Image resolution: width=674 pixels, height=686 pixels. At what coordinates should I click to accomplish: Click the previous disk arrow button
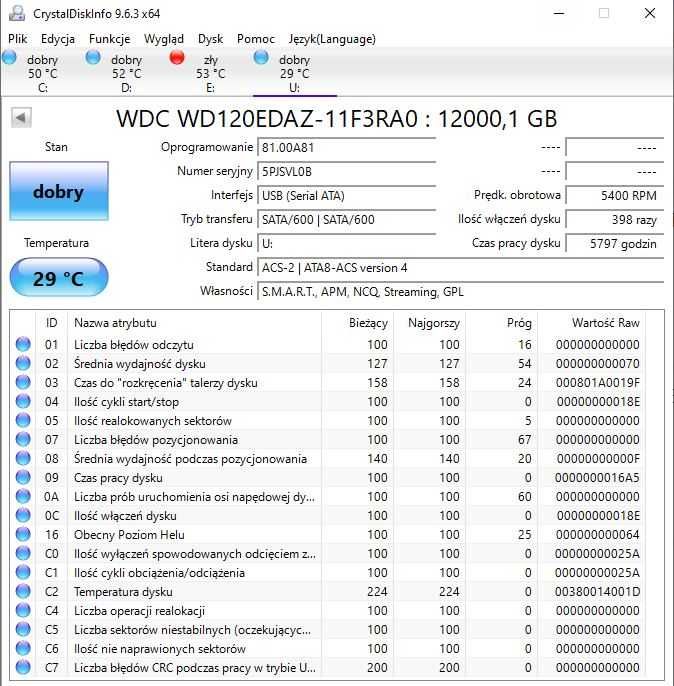pos(21,118)
